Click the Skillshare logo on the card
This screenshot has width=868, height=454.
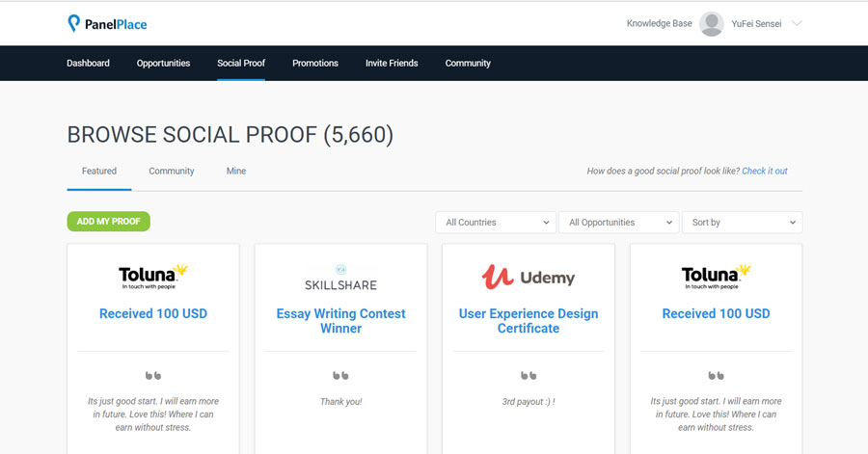(x=341, y=279)
